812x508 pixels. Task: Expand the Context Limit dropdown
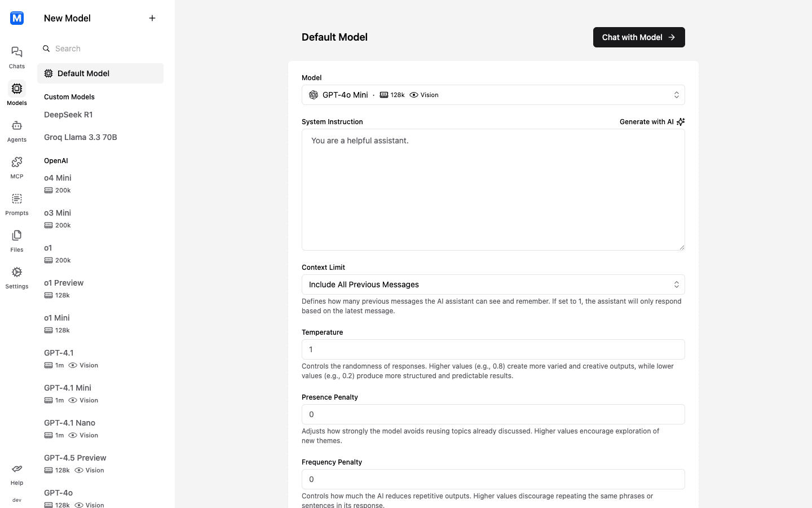[493, 284]
